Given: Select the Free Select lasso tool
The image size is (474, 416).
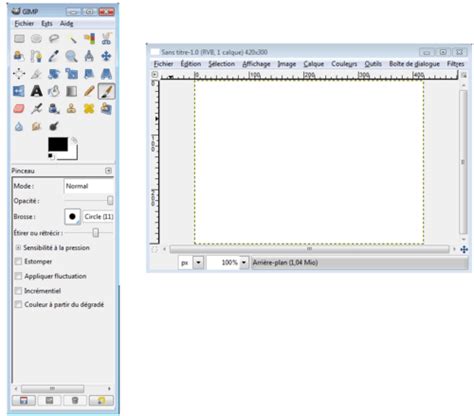Looking at the screenshot, I should point(54,39).
